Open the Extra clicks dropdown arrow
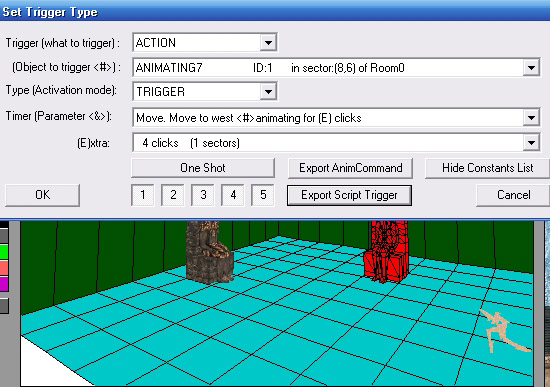 pyautogui.click(x=531, y=143)
